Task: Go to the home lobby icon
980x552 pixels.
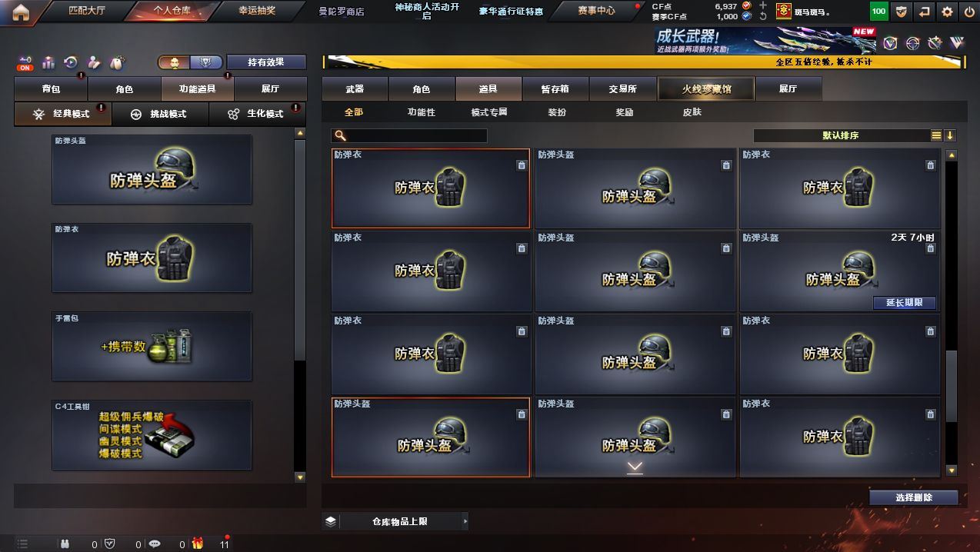Action: (x=20, y=11)
